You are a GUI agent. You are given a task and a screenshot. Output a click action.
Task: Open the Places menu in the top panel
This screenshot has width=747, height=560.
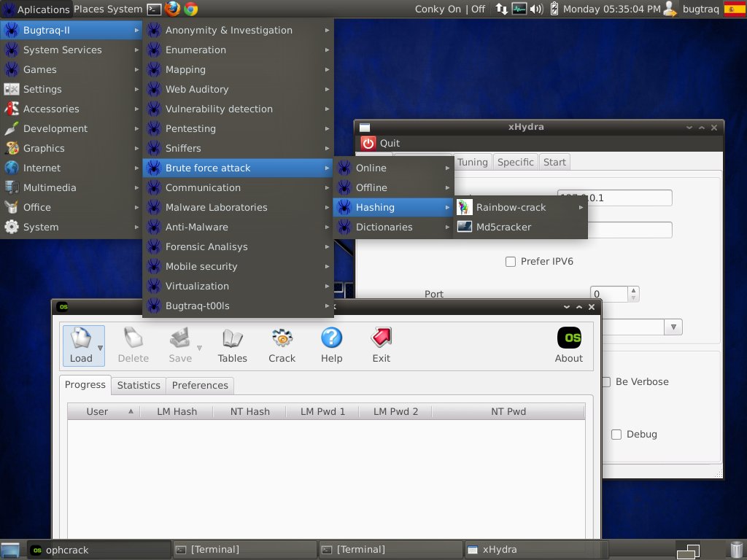point(90,9)
